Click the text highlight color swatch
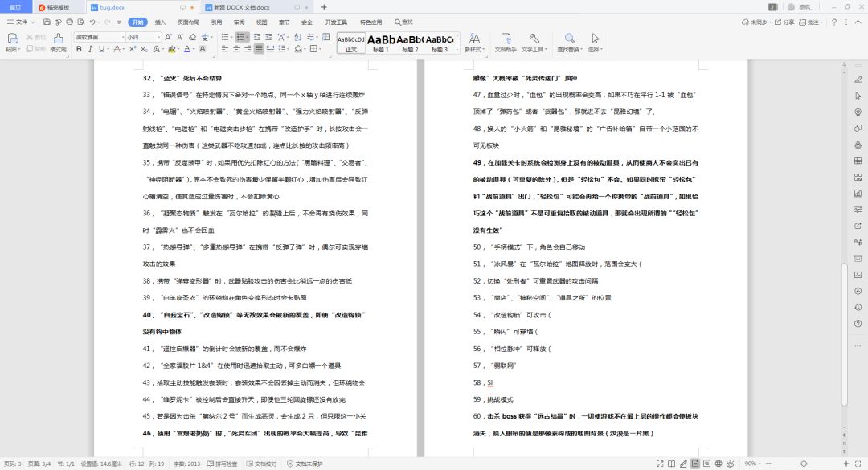This screenshot has height=470, width=868. [x=172, y=49]
